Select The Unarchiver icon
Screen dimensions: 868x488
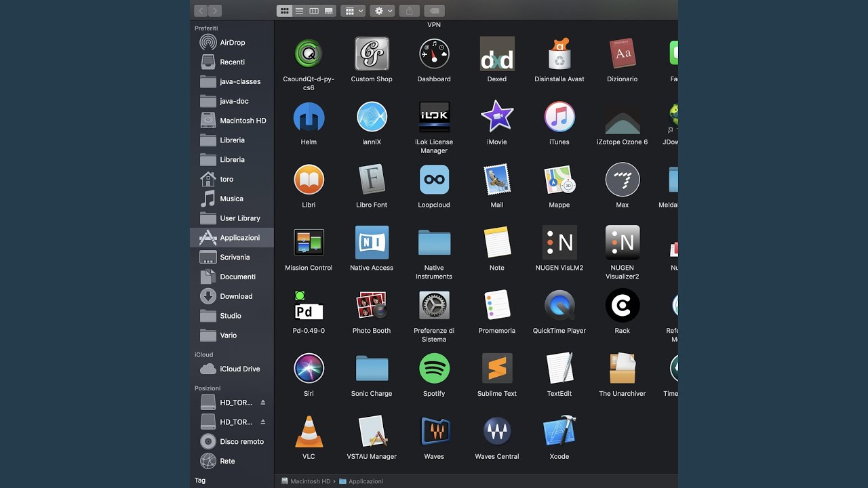pyautogui.click(x=623, y=369)
